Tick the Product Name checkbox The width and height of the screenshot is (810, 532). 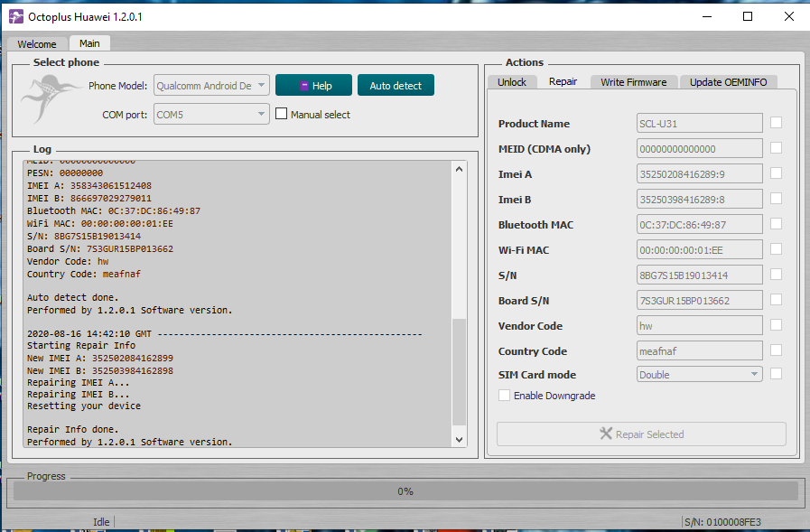[776, 123]
